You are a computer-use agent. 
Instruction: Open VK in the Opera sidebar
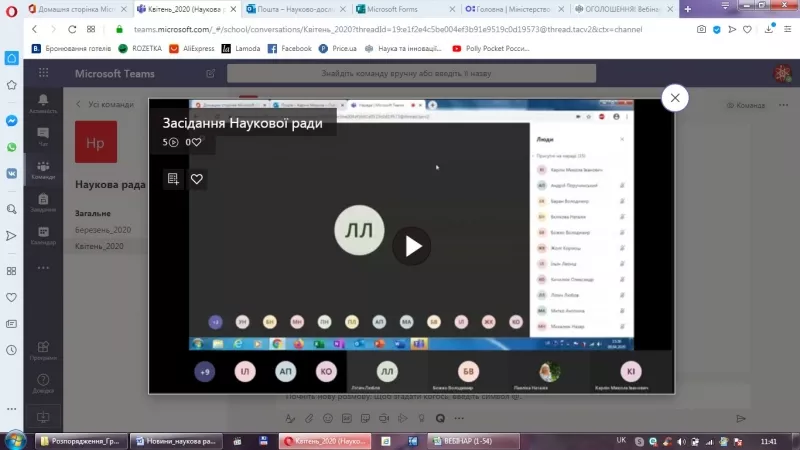[11, 173]
